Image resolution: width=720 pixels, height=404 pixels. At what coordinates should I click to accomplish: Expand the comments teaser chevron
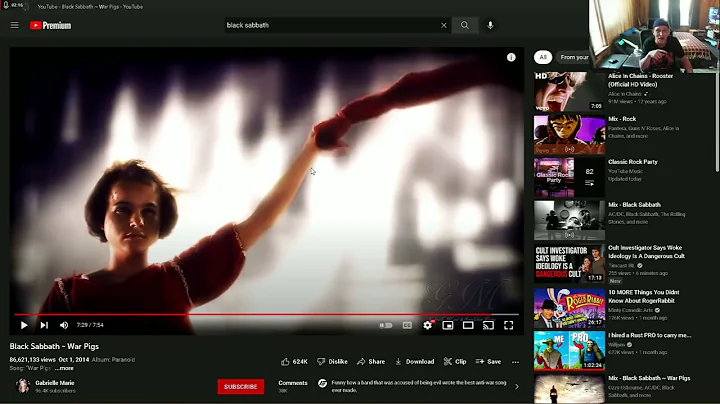(x=517, y=387)
